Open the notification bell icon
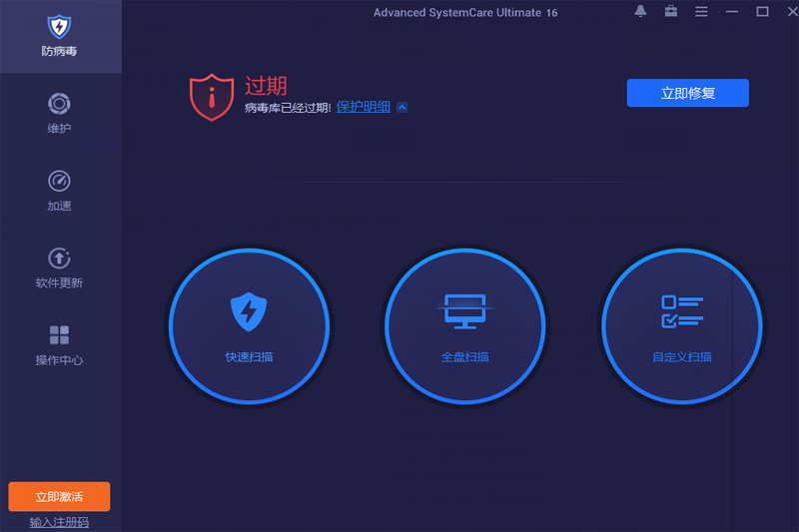The height and width of the screenshot is (532, 799). point(640,11)
